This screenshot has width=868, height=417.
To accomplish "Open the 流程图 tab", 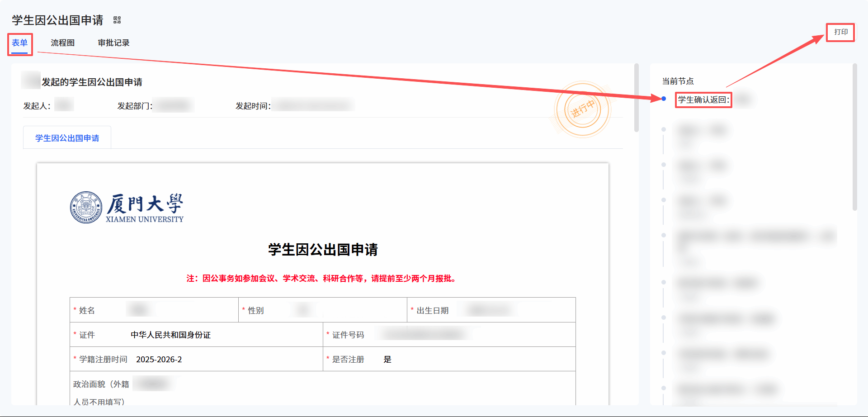I will [63, 43].
